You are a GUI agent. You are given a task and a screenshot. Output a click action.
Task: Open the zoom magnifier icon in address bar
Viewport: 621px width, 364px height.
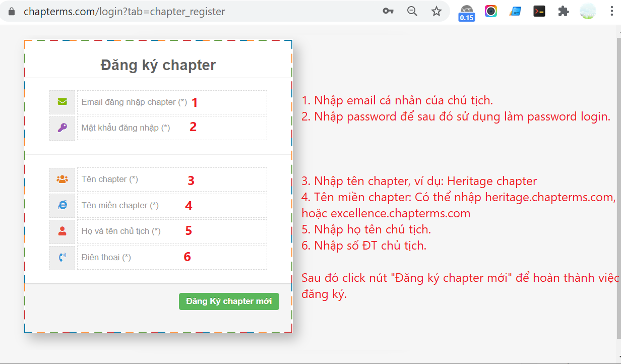tap(412, 11)
